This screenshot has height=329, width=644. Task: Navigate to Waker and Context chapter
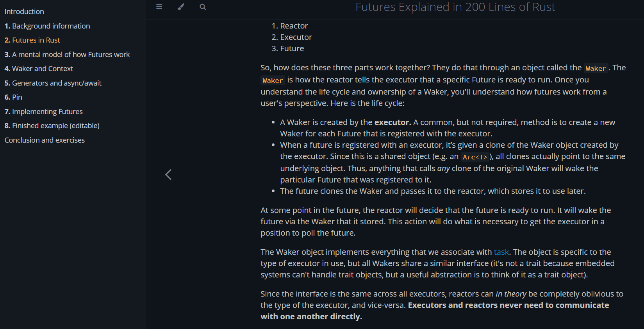(39, 69)
